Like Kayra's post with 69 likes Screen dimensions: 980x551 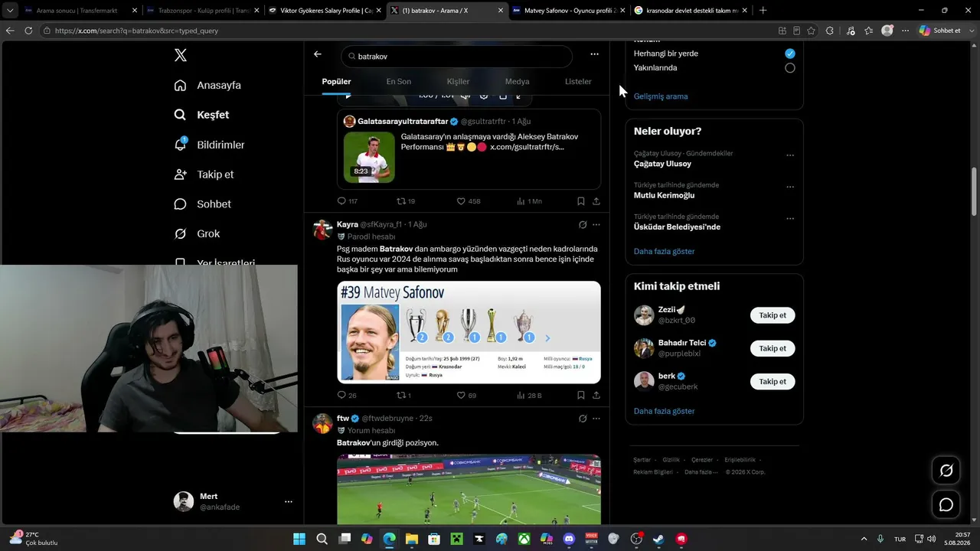click(466, 396)
